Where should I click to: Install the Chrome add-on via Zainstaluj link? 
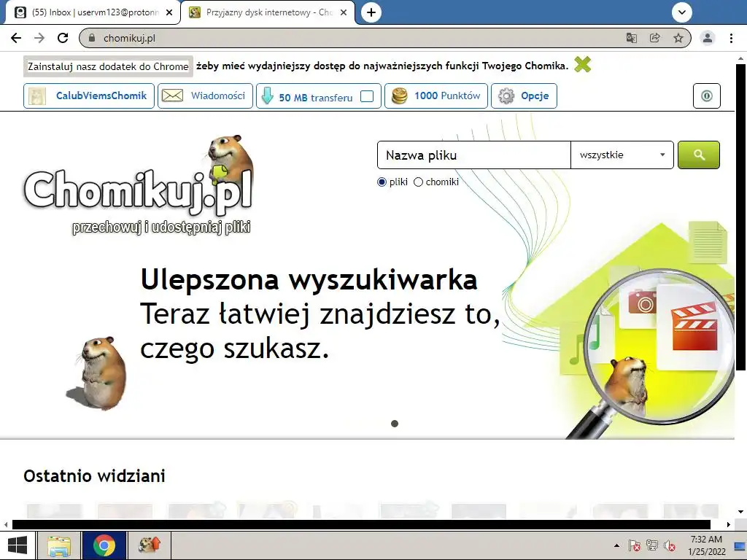(x=108, y=66)
